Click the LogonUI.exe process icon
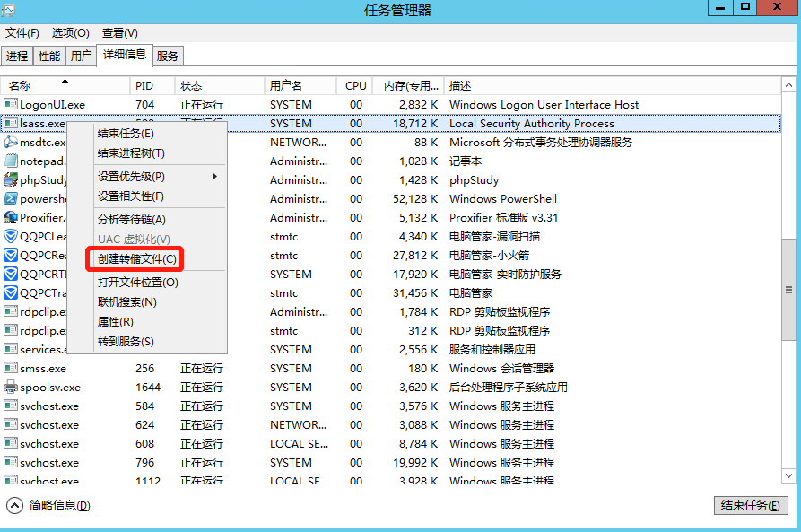Screen dimensions: 801x532 [x=10, y=104]
